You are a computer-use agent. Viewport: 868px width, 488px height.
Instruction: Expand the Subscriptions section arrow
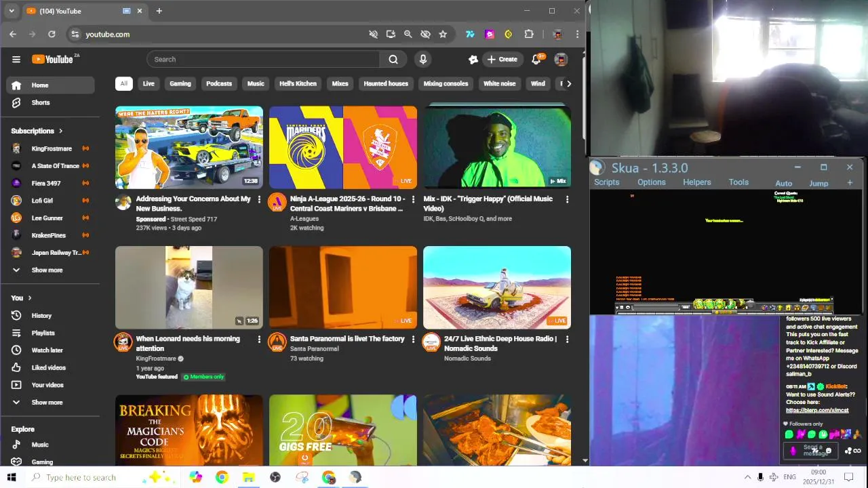tap(60, 131)
